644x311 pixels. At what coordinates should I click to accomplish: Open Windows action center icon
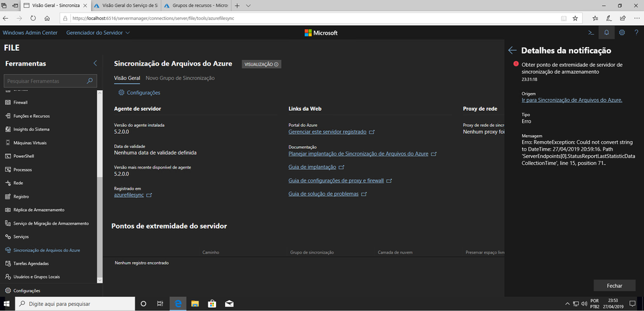tap(632, 304)
